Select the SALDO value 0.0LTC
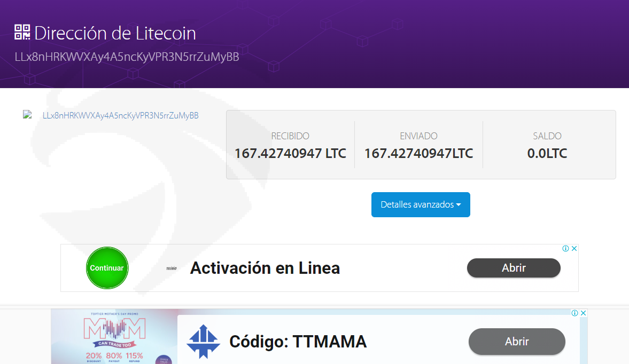The width and height of the screenshot is (629, 364). 547,153
